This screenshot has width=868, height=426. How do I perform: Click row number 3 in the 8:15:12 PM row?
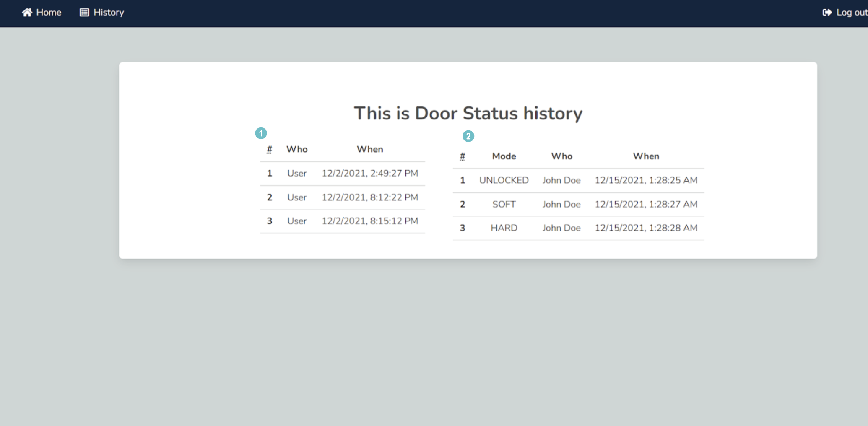(270, 221)
